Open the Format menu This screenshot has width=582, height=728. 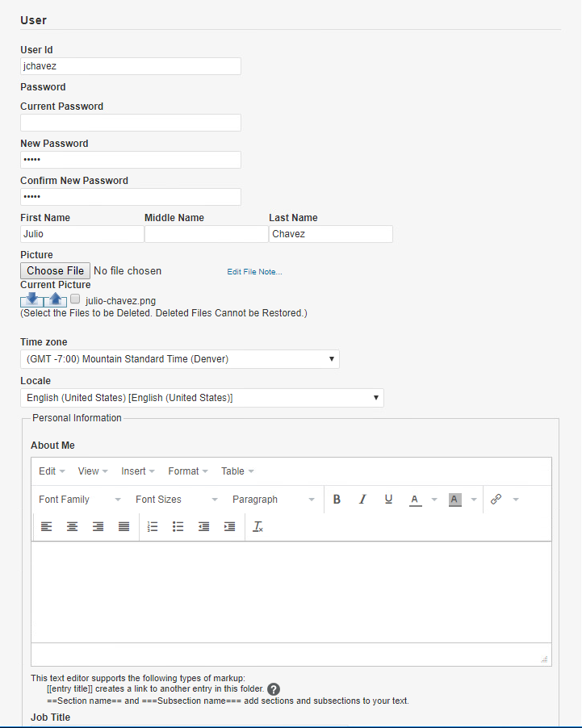tap(188, 471)
